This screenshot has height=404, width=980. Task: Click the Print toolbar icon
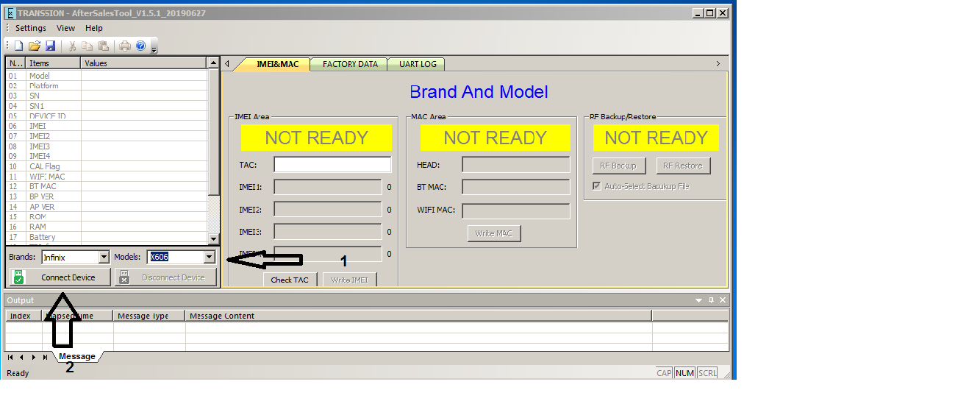pyautogui.click(x=125, y=46)
